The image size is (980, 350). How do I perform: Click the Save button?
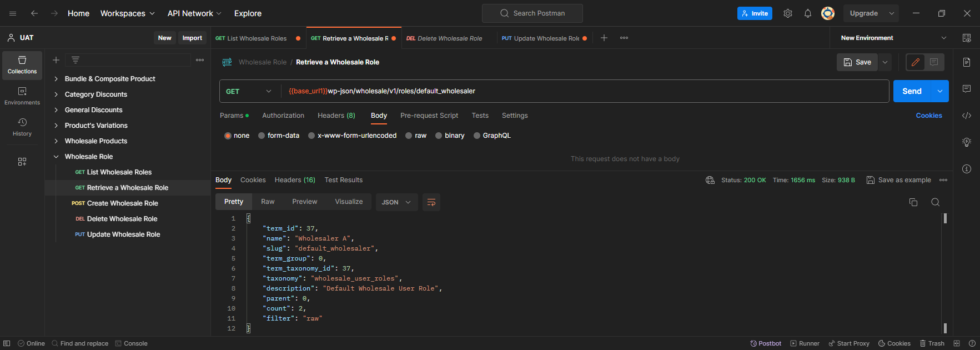tap(857, 62)
